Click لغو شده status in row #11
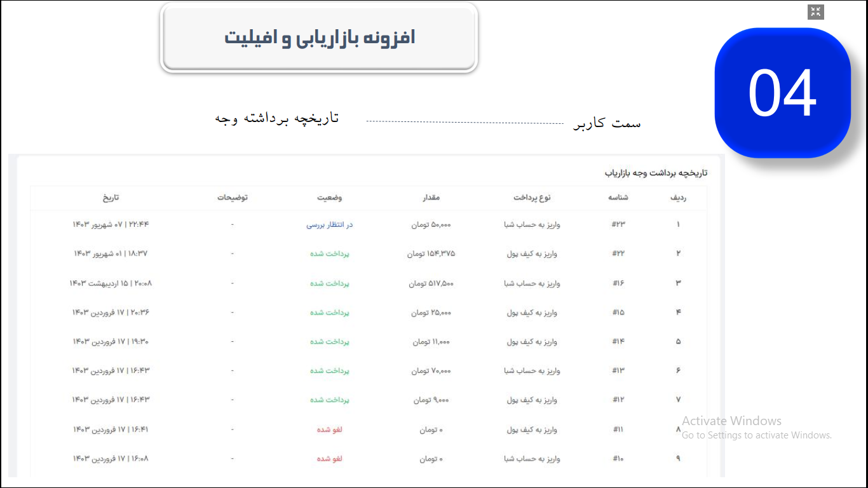The image size is (868, 488). (330, 430)
